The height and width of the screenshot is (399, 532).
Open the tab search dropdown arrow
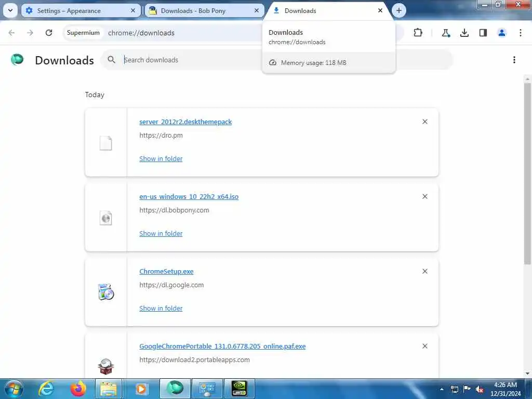click(x=10, y=10)
